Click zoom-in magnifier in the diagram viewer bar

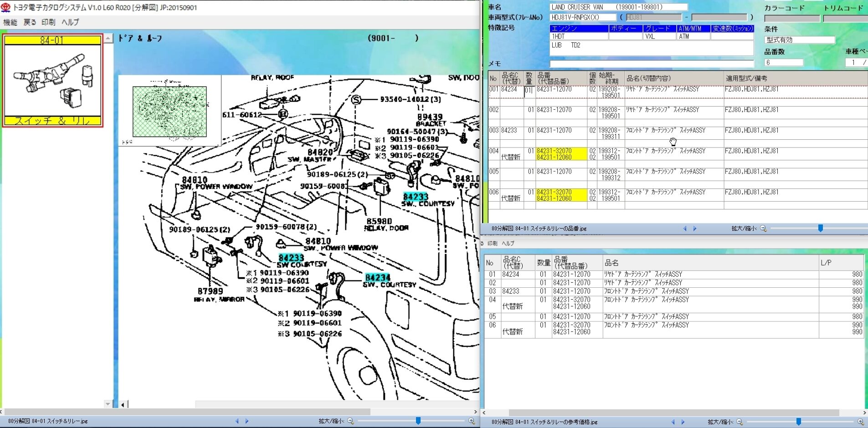click(472, 421)
